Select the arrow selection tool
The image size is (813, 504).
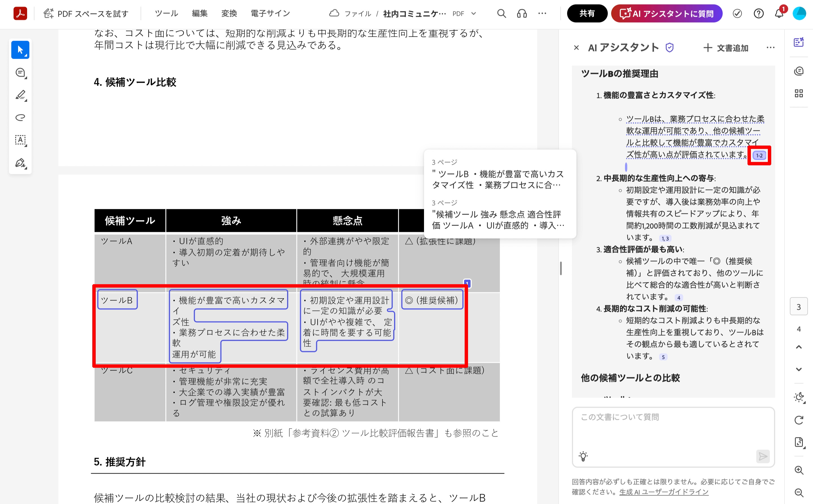coord(20,50)
